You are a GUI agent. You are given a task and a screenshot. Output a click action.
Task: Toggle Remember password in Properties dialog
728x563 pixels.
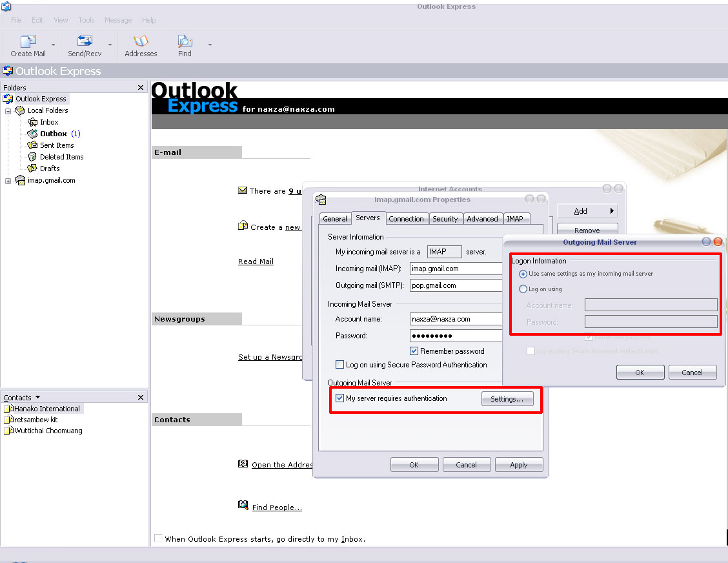pos(414,351)
